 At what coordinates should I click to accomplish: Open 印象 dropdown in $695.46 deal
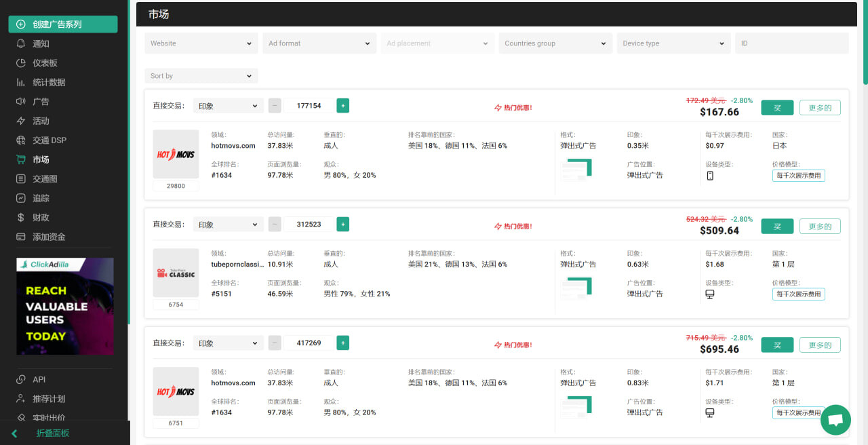point(229,343)
